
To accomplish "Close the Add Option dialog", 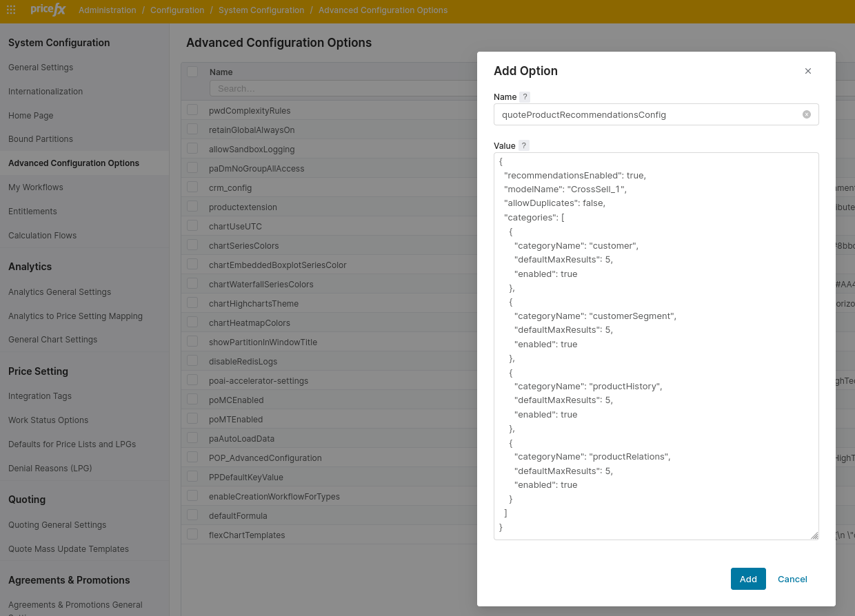I will point(808,71).
